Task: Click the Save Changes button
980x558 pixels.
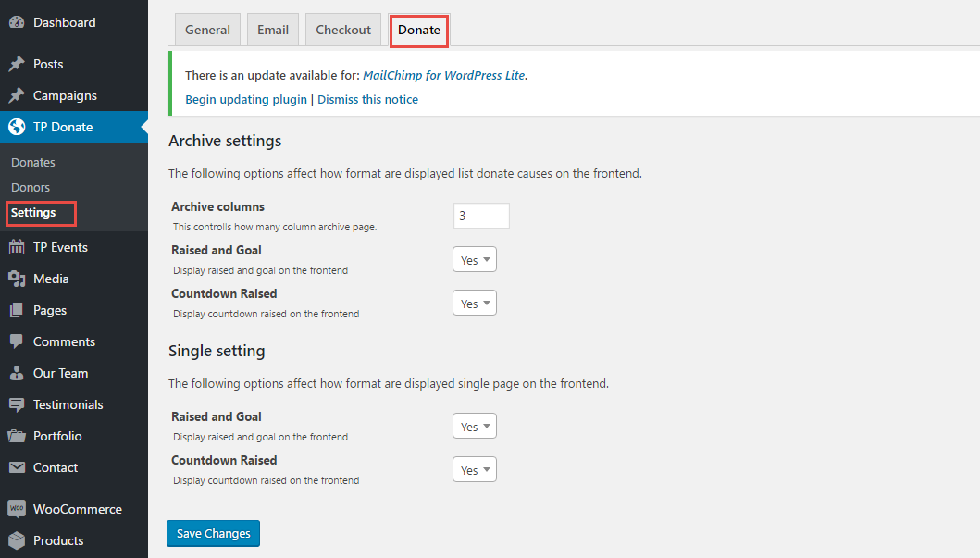Action: click(x=213, y=533)
